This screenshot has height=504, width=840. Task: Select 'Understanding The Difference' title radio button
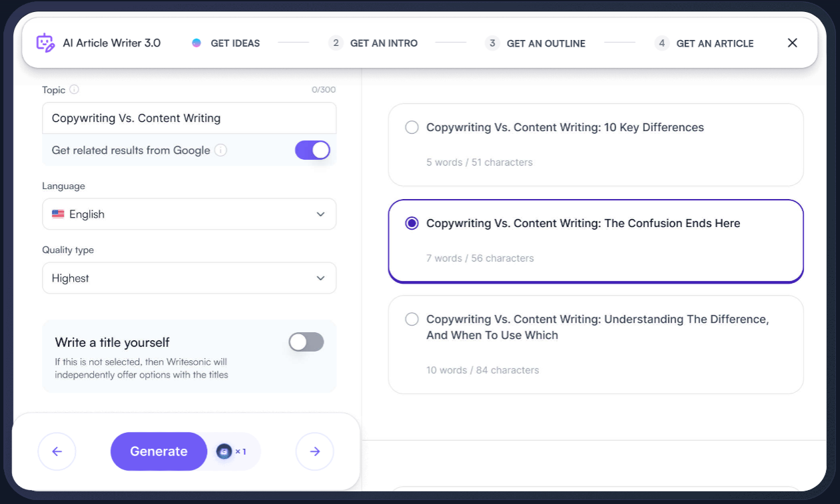click(412, 320)
